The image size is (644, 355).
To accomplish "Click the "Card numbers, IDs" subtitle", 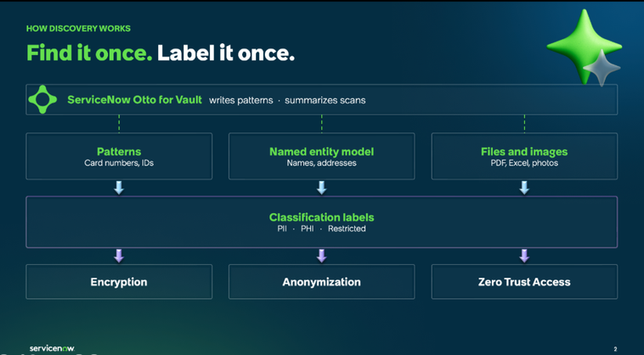I will click(x=119, y=163).
